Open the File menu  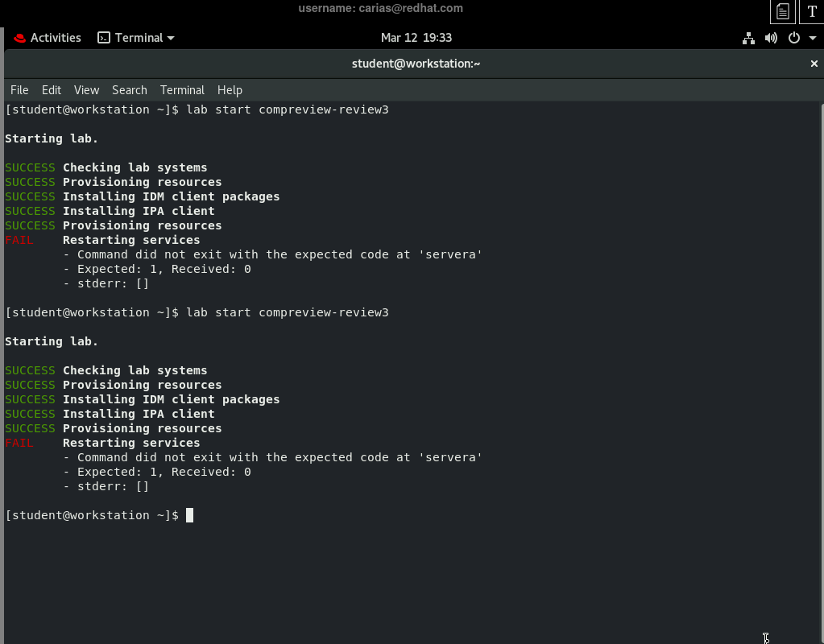(x=19, y=90)
